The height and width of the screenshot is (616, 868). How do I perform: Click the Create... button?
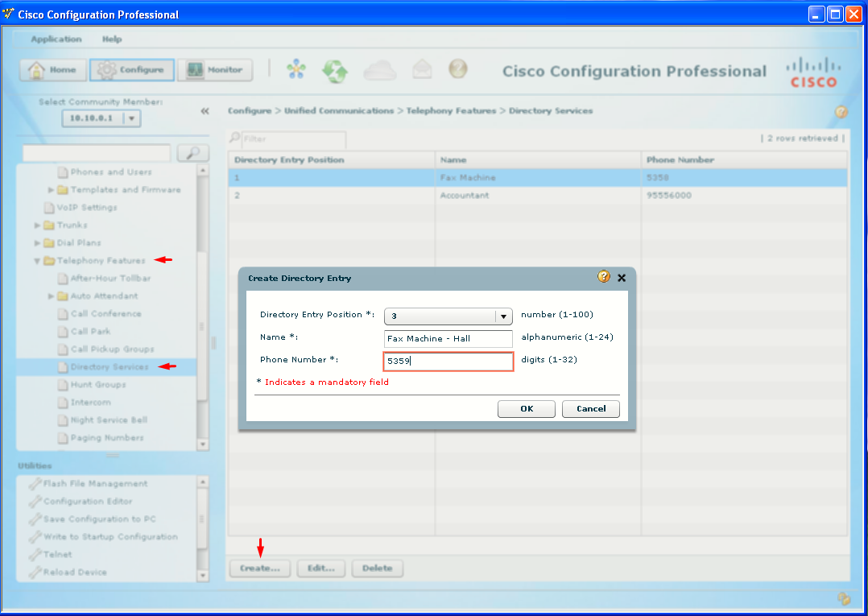pyautogui.click(x=260, y=568)
